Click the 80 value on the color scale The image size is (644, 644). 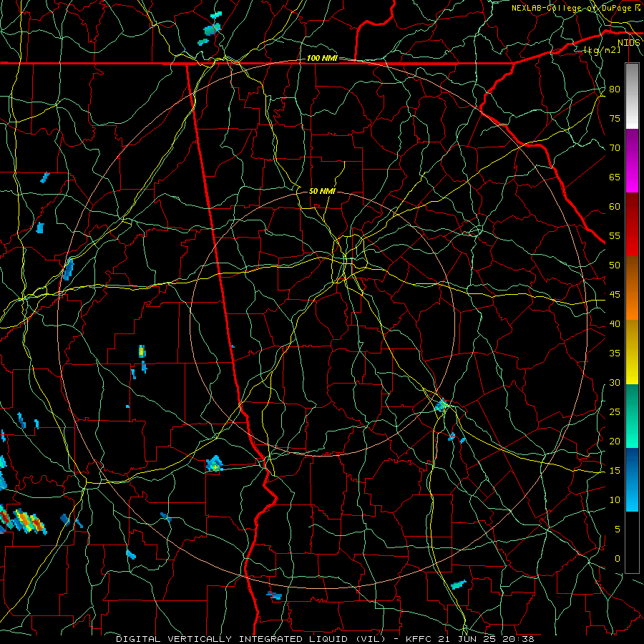click(615, 89)
